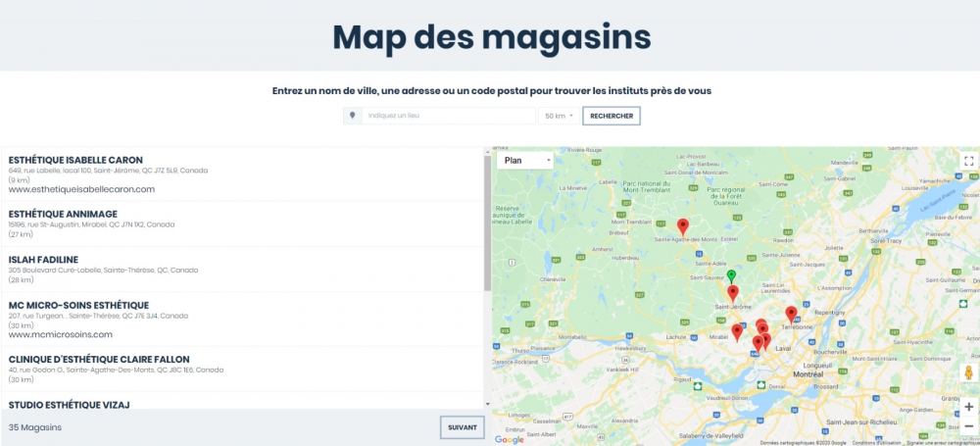Click the '305 Boulevard Curé-Labelle' address text

(x=103, y=271)
